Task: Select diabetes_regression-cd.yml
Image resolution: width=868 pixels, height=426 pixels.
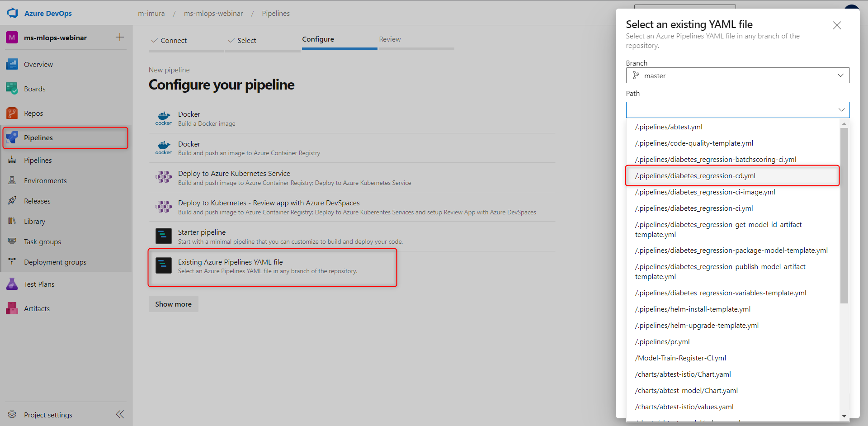Action: click(733, 176)
